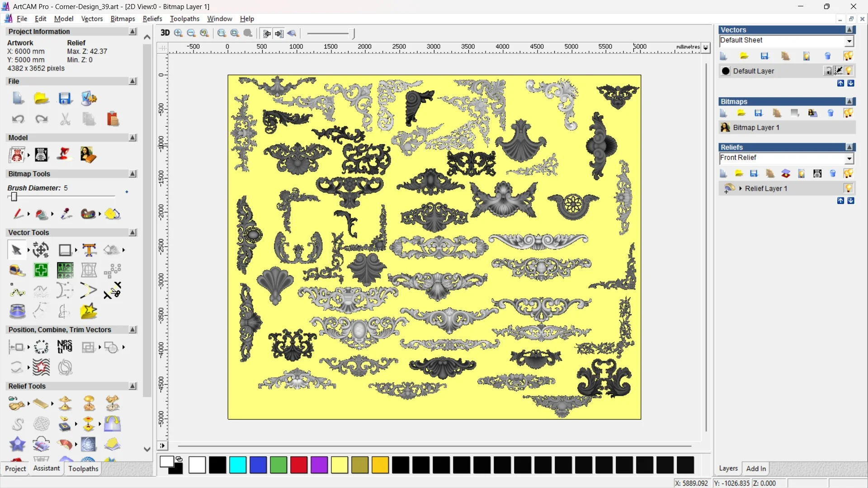868x488 pixels.
Task: Select the bitmap paint brush tool
Action: 18,214
